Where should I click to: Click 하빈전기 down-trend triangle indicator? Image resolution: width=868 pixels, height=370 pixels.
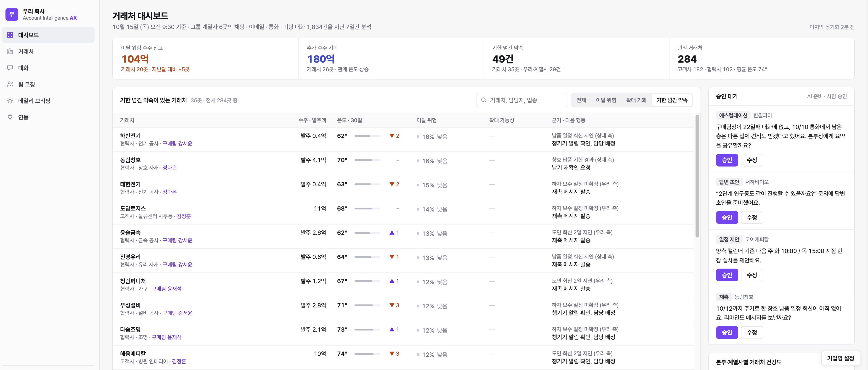coord(392,136)
